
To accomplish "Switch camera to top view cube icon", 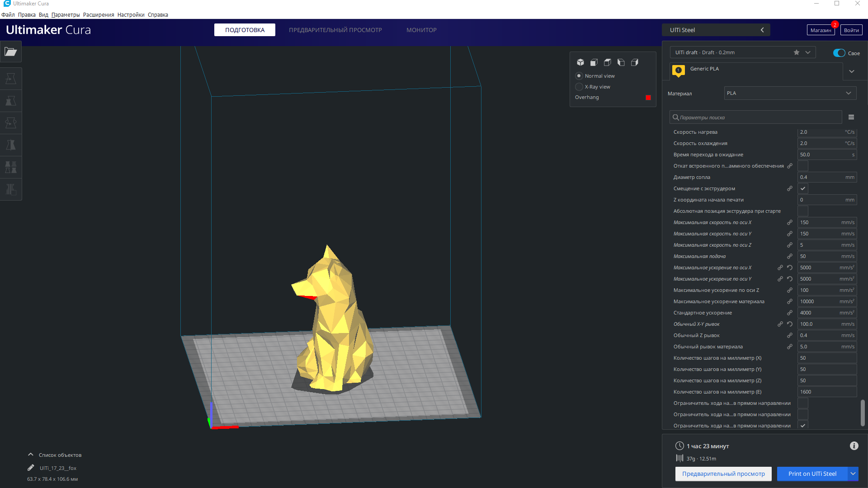I will tap(608, 62).
